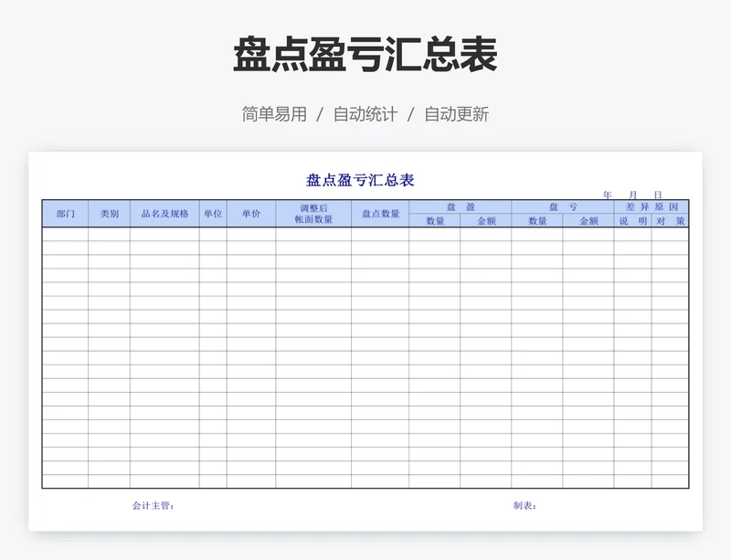Screen dimensions: 731x560
Task: Select the 盘亏 merged header cell
Action: [x=563, y=207]
